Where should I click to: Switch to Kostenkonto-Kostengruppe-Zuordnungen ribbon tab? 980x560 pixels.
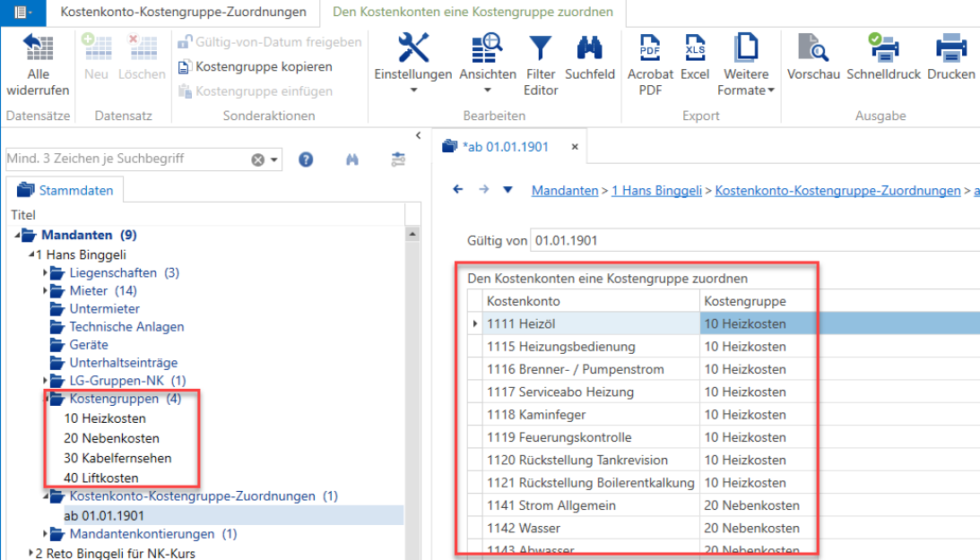coord(183,12)
